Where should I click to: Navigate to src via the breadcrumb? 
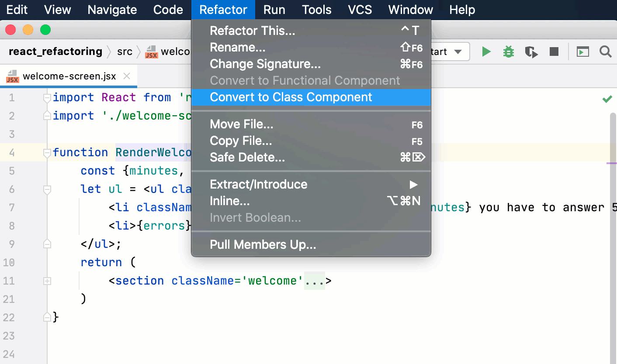(125, 52)
